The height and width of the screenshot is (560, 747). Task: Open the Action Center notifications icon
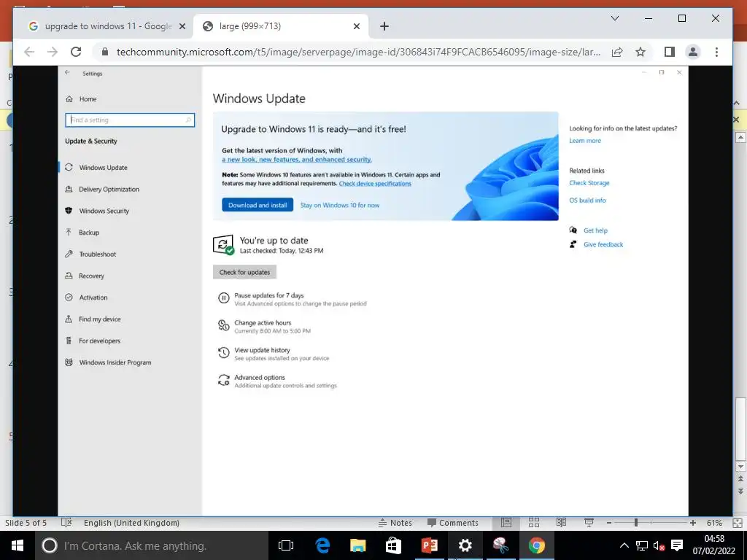(677, 545)
